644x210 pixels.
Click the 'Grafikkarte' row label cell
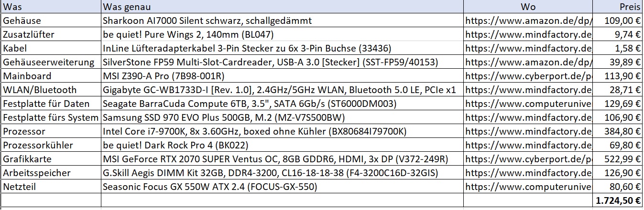pyautogui.click(x=50, y=159)
